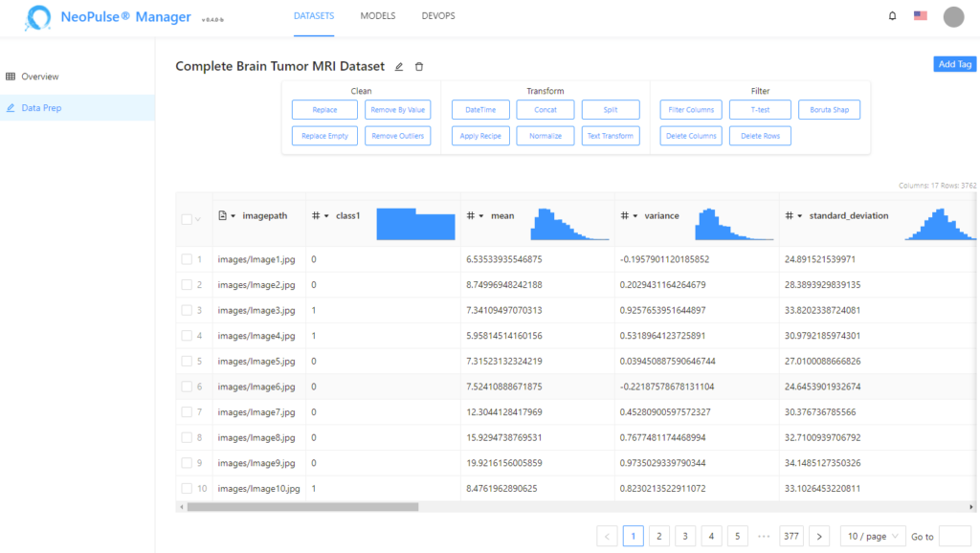The height and width of the screenshot is (553, 980).
Task: Select the checkbox for row 5
Action: pos(187,362)
